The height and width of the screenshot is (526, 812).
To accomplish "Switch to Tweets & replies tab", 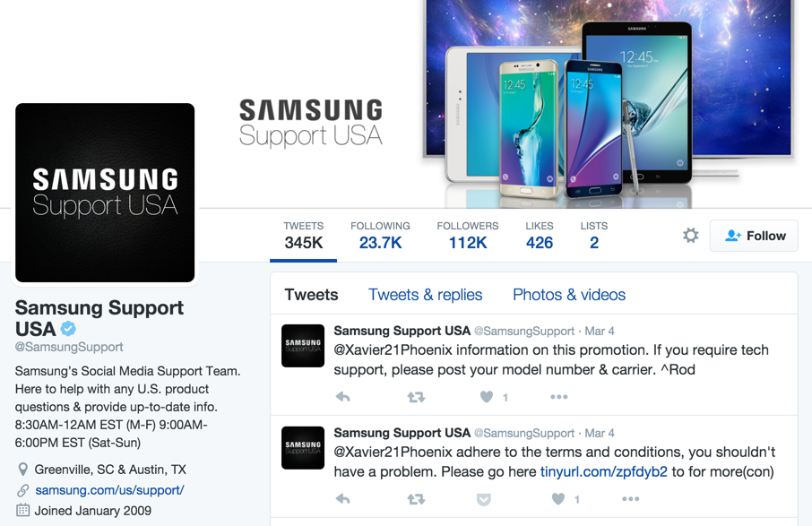I will pyautogui.click(x=425, y=295).
